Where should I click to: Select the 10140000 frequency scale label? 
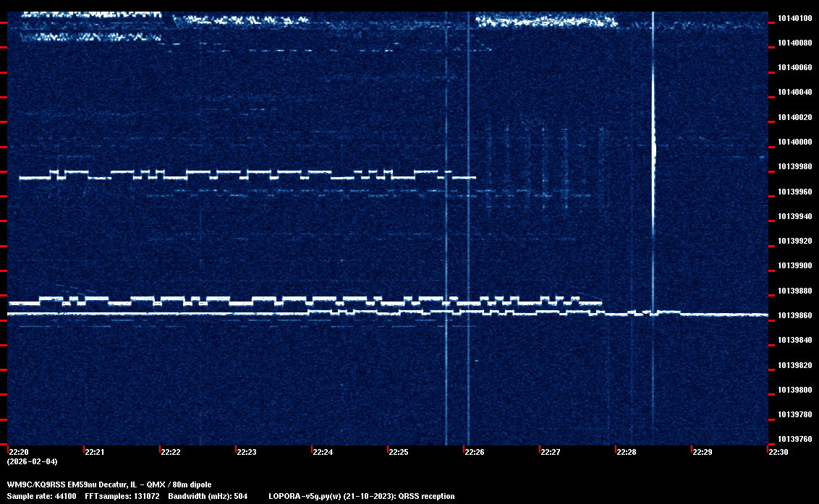coord(793,142)
